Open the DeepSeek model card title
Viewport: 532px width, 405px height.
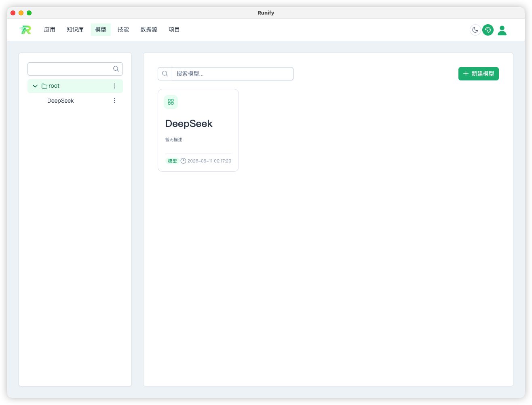point(189,124)
